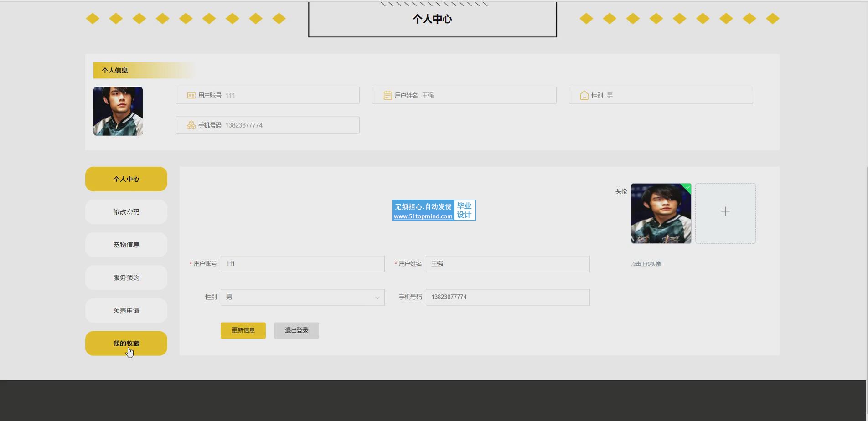
Task: Click the read-only 用户账号 111 info box
Action: 268,95
